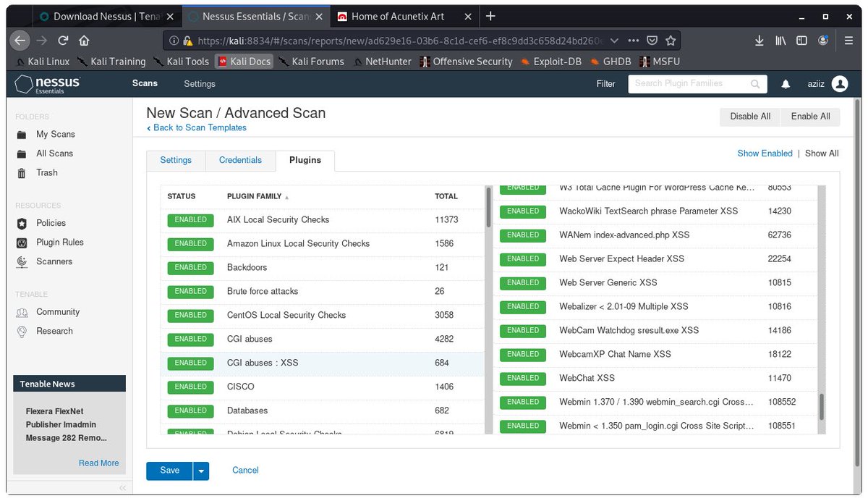
Task: Click the Nessus Essentials logo
Action: (x=48, y=84)
